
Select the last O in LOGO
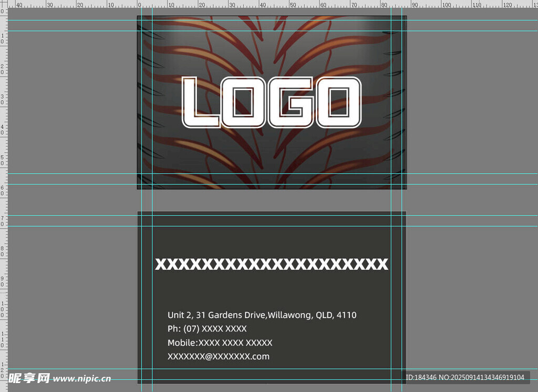point(339,102)
